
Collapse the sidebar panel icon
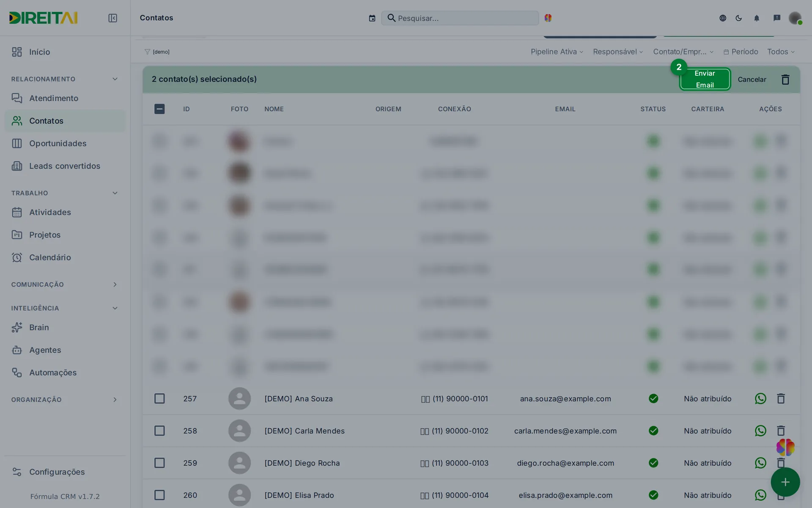[112, 18]
